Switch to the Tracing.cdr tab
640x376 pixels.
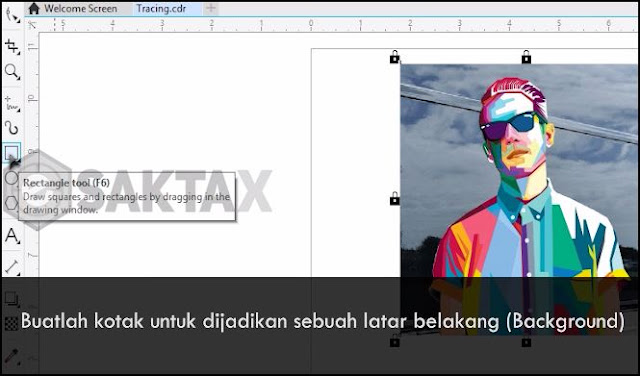coord(161,9)
